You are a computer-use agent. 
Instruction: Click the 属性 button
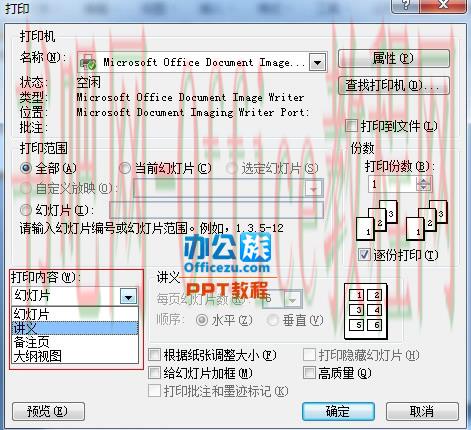pyautogui.click(x=394, y=59)
